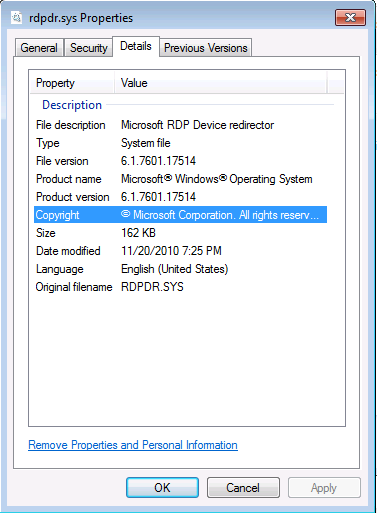The height and width of the screenshot is (513, 377).
Task: Select the File description property row
Action: 180,125
